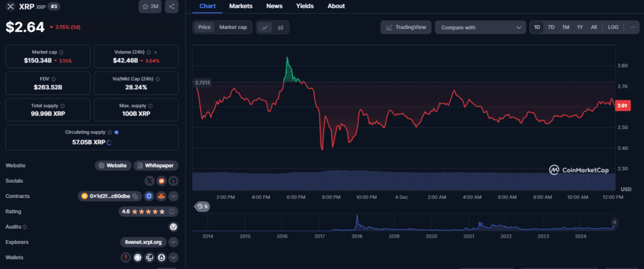Open the Markets tab

[241, 6]
